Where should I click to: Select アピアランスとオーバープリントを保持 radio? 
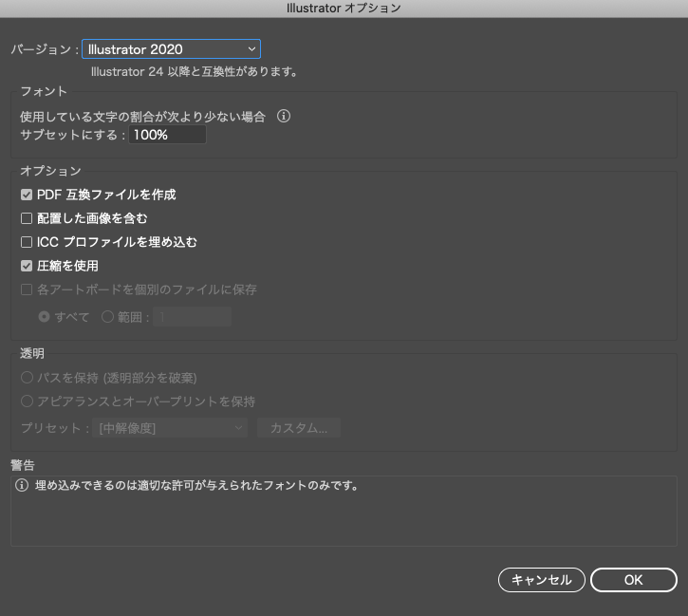[x=28, y=401]
